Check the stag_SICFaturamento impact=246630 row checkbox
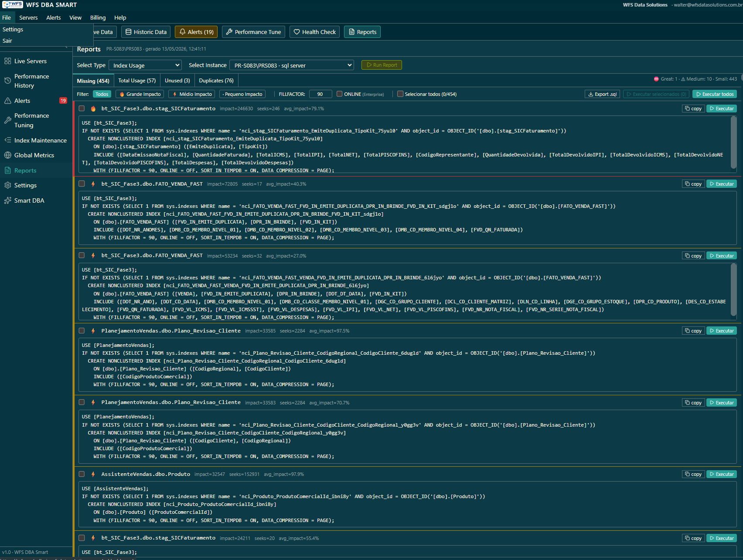 (82, 109)
